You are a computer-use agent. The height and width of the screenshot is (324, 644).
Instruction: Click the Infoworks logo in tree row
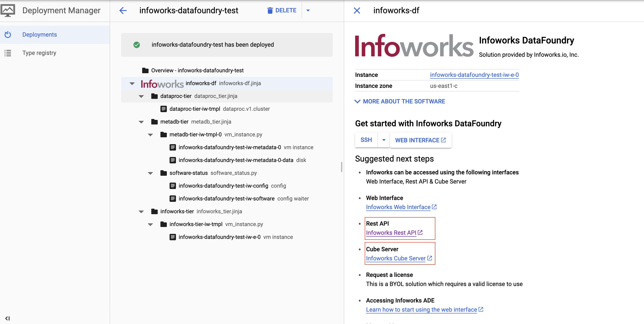pos(162,84)
